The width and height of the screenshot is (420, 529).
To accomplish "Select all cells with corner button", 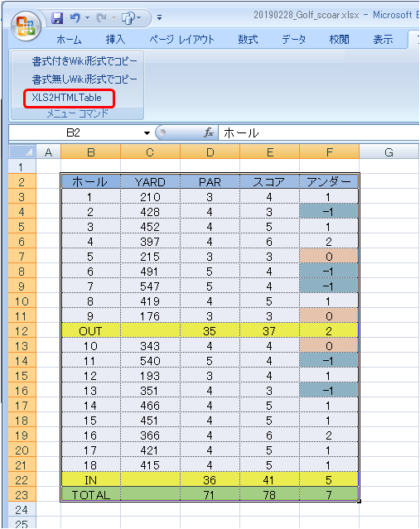I will tap(22, 152).
